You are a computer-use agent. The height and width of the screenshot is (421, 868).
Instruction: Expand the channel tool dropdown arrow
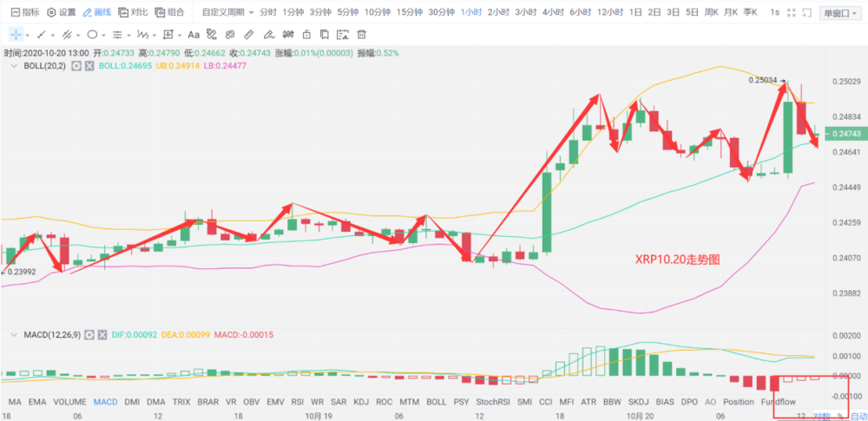78,36
